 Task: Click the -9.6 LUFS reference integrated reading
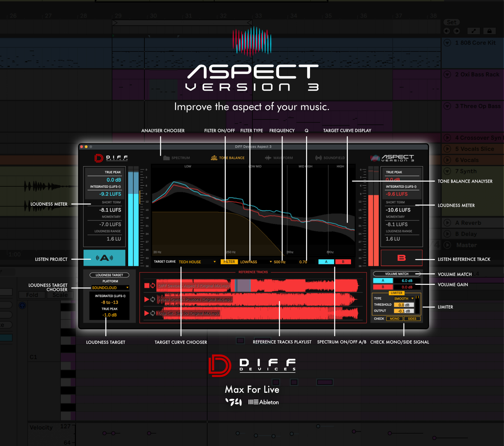397,194
